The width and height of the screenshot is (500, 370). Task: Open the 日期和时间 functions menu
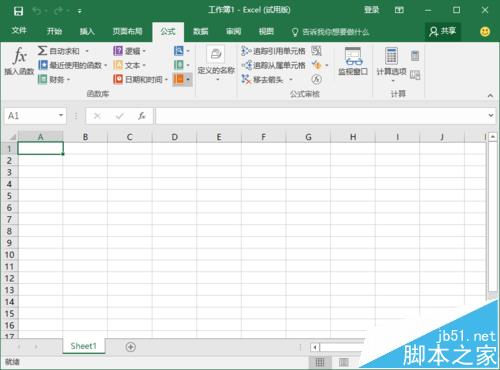click(x=140, y=79)
